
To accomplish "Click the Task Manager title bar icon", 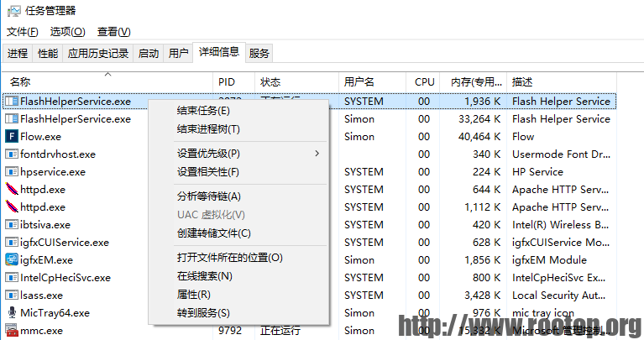I will 13,11.
